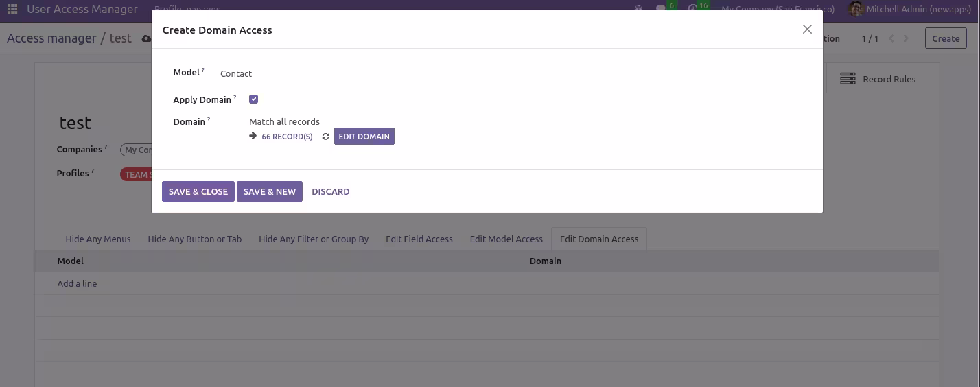The width and height of the screenshot is (980, 387).
Task: Click the arrow icon before 66 RECORD(S)
Action: coord(253,137)
